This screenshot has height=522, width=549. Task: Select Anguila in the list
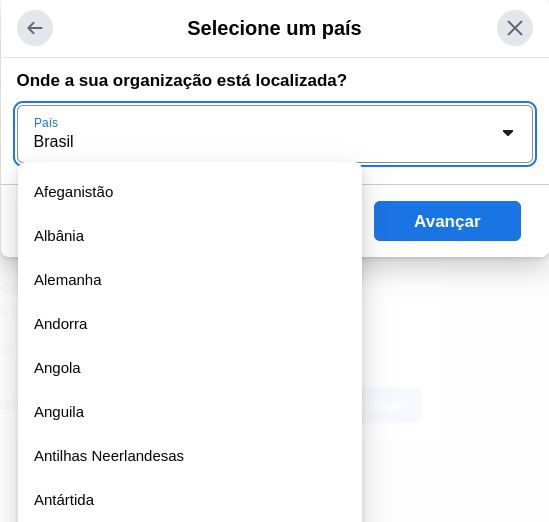tap(190, 412)
